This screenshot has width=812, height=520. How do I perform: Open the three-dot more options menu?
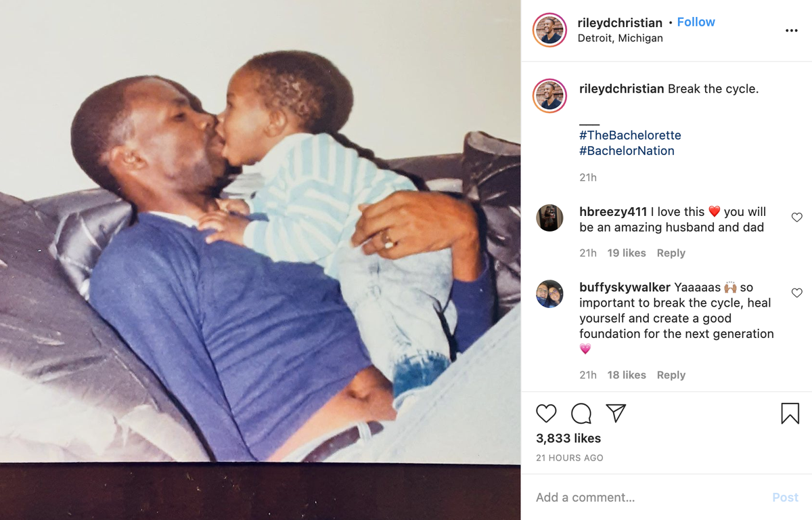pyautogui.click(x=791, y=30)
